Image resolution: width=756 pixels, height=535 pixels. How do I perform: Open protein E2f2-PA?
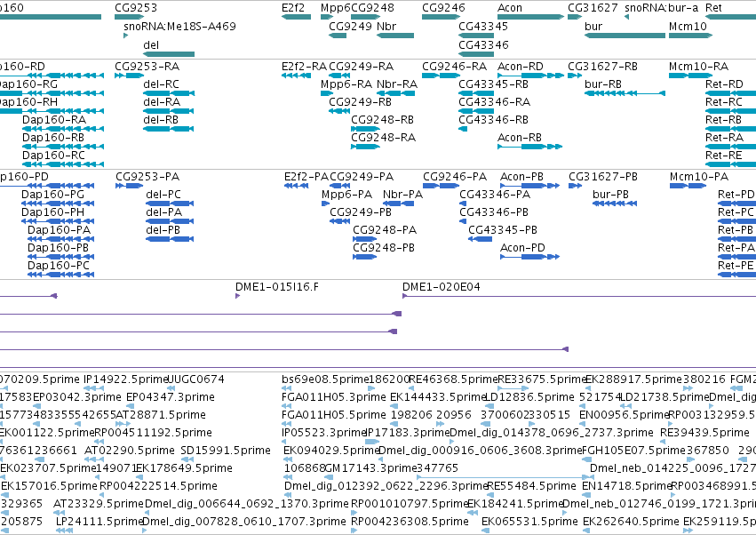pos(306,177)
